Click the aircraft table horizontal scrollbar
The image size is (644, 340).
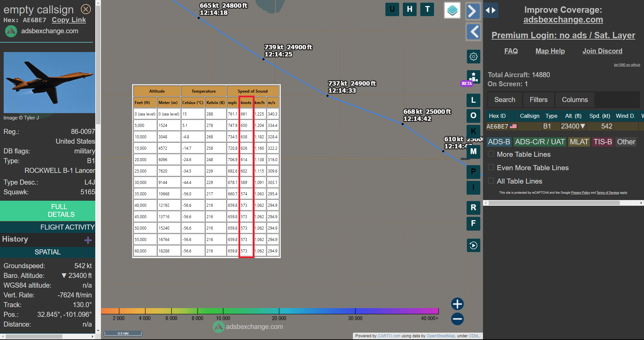(554, 203)
